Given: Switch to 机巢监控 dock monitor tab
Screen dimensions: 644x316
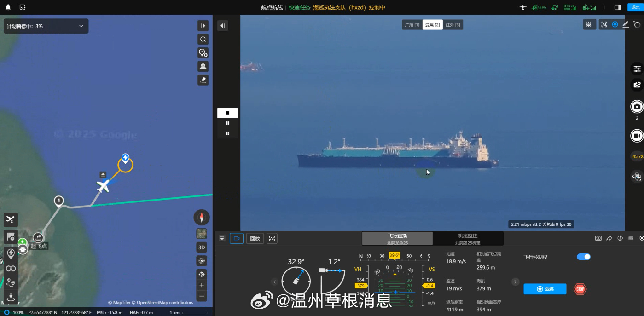Looking at the screenshot, I should coord(468,238).
